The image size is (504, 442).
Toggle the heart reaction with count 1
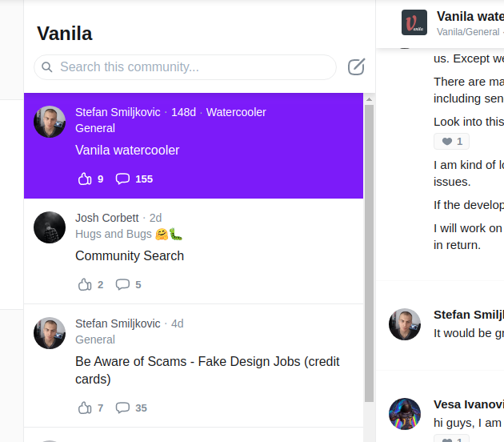click(x=451, y=141)
